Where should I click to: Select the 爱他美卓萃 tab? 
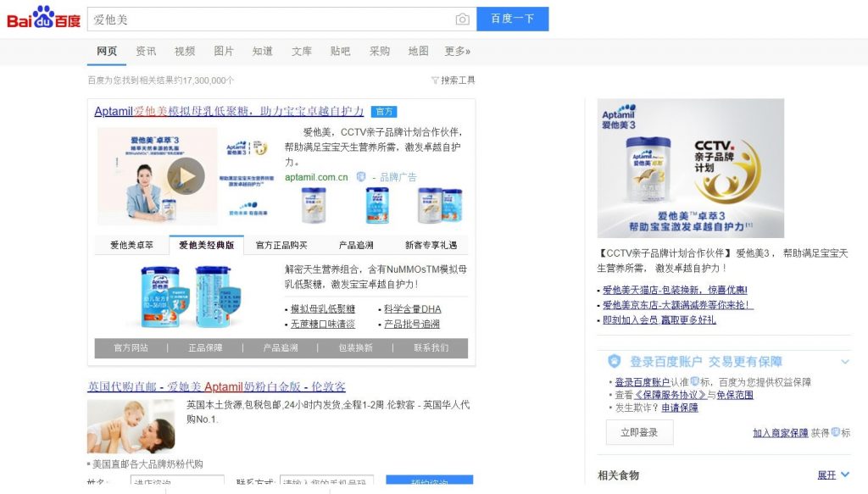coord(131,245)
